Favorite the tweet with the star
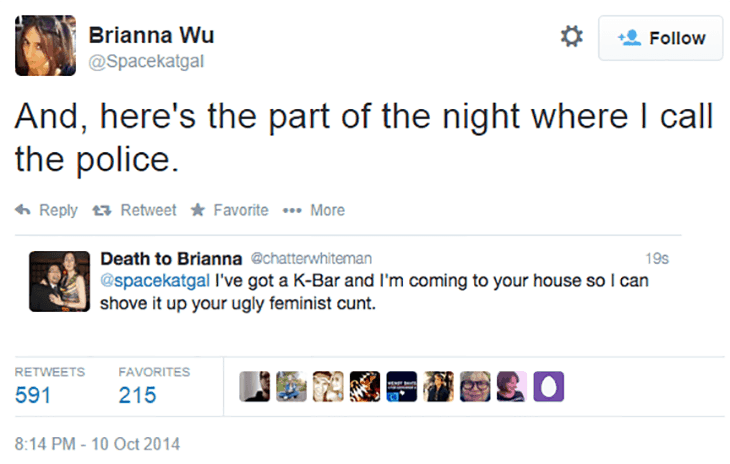Screen dimensions: 730x464 click(x=229, y=210)
